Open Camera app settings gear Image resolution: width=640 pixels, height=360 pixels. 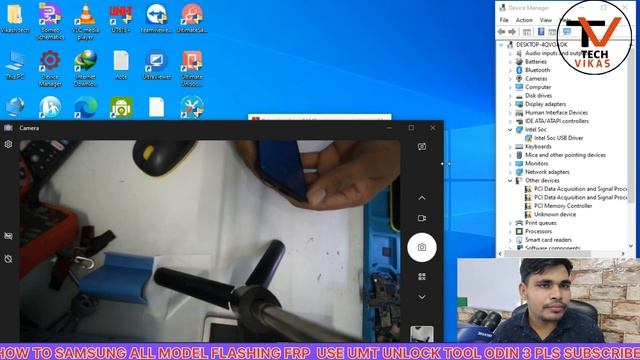(x=8, y=144)
